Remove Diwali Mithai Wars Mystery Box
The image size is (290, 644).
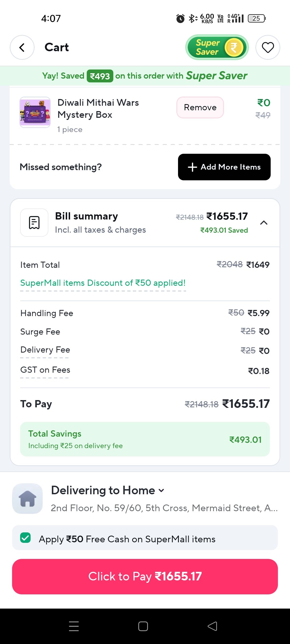tap(200, 107)
